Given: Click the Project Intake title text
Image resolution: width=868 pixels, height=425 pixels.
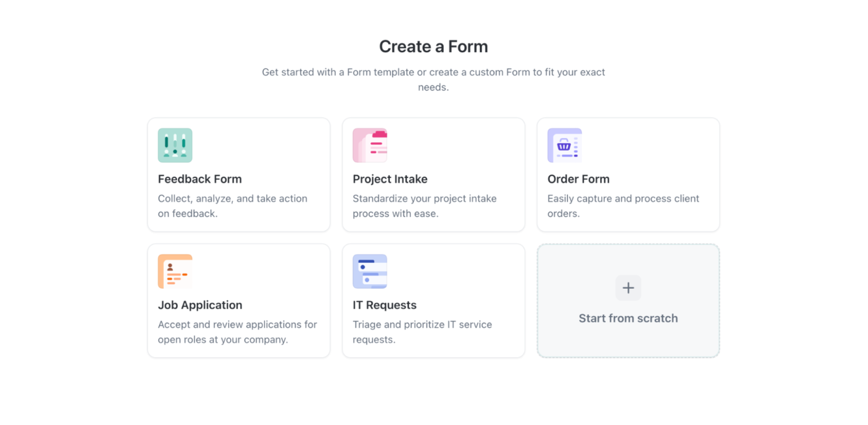Looking at the screenshot, I should click(390, 179).
